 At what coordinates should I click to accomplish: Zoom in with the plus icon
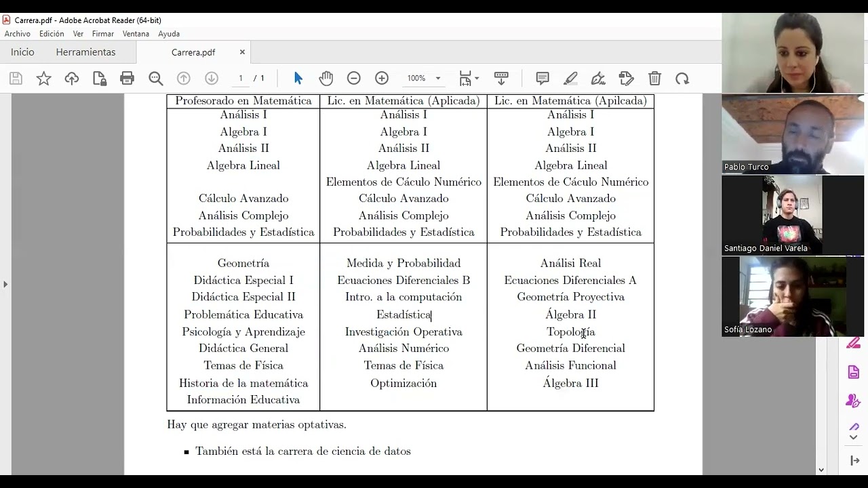382,79
